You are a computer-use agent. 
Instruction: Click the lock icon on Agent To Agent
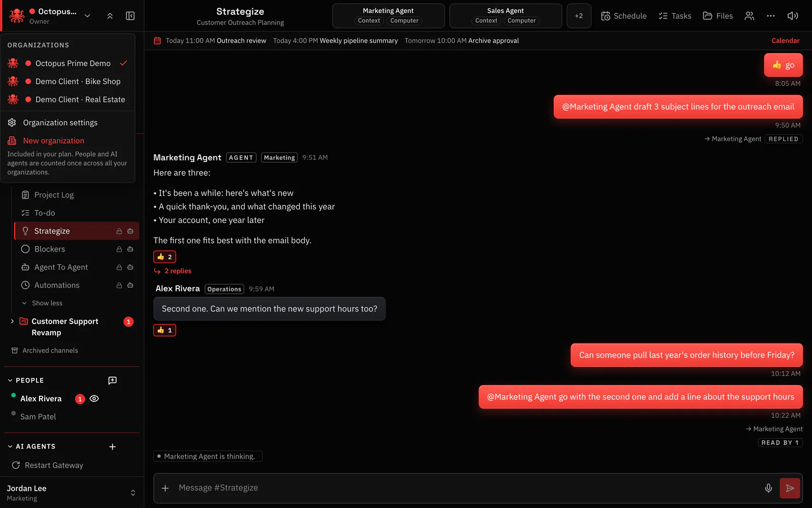(x=119, y=267)
